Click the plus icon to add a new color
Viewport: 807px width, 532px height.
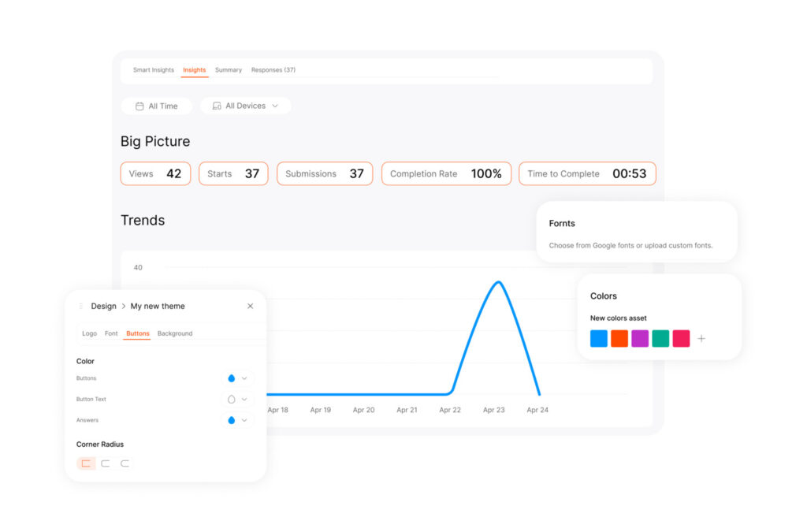point(701,338)
